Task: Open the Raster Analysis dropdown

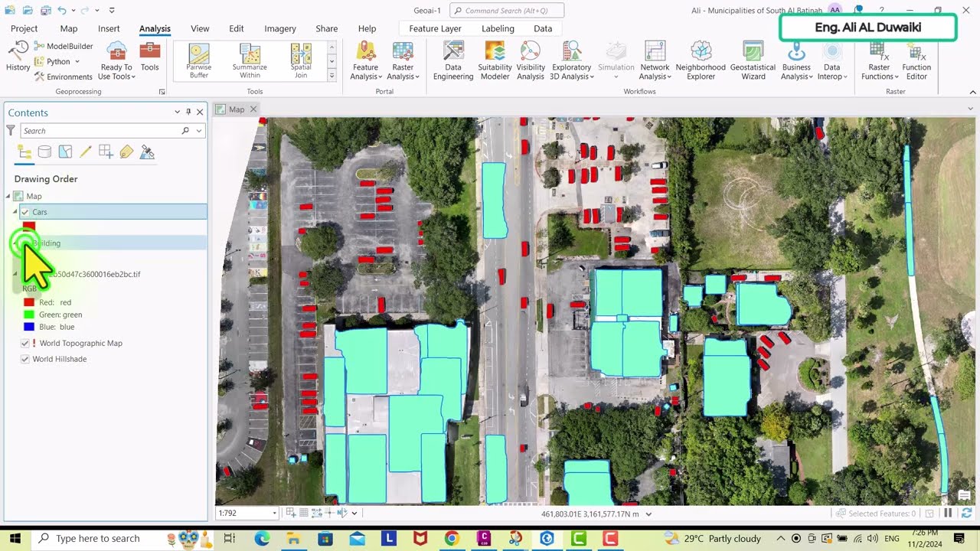Action: click(403, 60)
